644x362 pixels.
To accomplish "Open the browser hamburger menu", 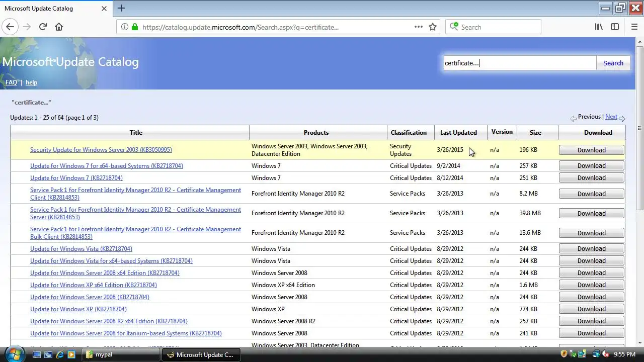I will coord(634,27).
